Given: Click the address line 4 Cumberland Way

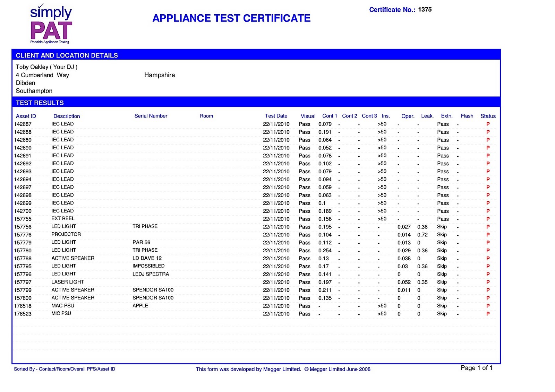Looking at the screenshot, I should tap(42, 75).
